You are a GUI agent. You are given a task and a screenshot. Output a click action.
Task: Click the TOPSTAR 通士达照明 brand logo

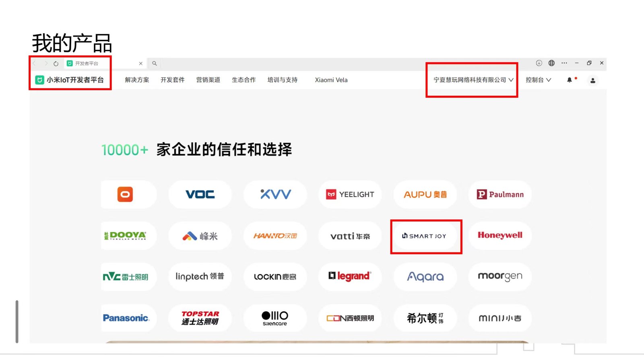(x=200, y=318)
